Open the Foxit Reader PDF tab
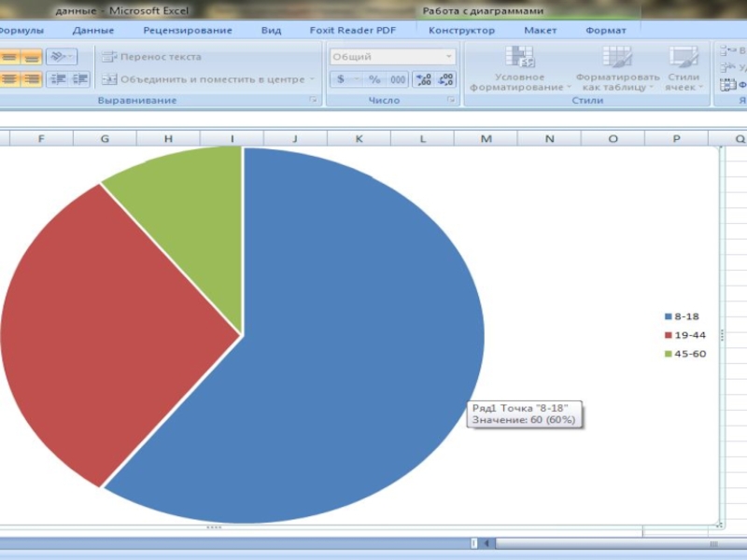Screen dimensions: 747x560 (x=353, y=31)
